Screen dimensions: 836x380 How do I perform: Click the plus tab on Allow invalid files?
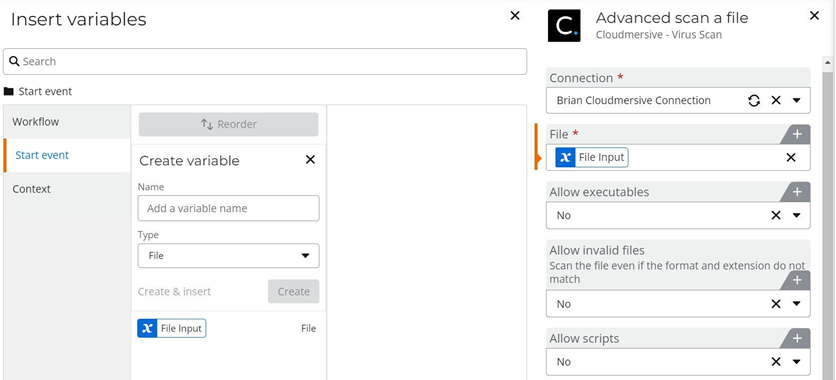tap(797, 280)
